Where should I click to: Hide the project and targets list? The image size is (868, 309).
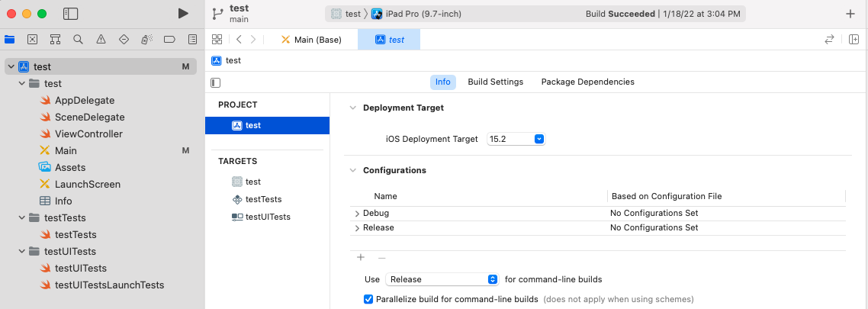(x=216, y=82)
